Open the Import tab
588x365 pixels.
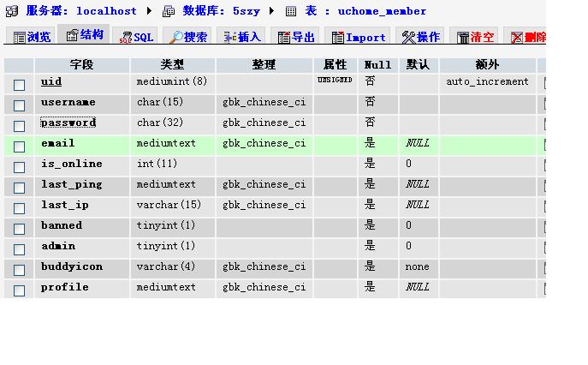(x=359, y=37)
